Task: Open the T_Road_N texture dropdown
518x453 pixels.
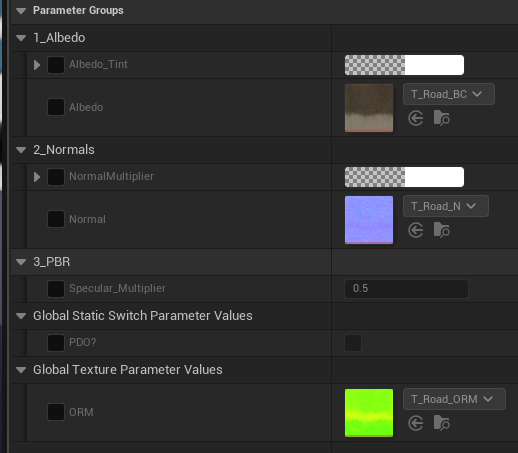Action: (446, 206)
